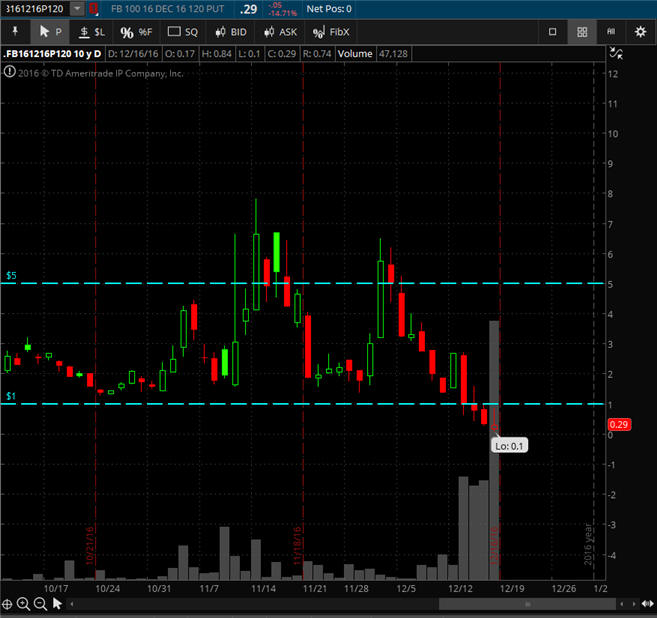Image resolution: width=657 pixels, height=618 pixels.
Task: Click the red indicator next to symbol
Action: pos(94,9)
